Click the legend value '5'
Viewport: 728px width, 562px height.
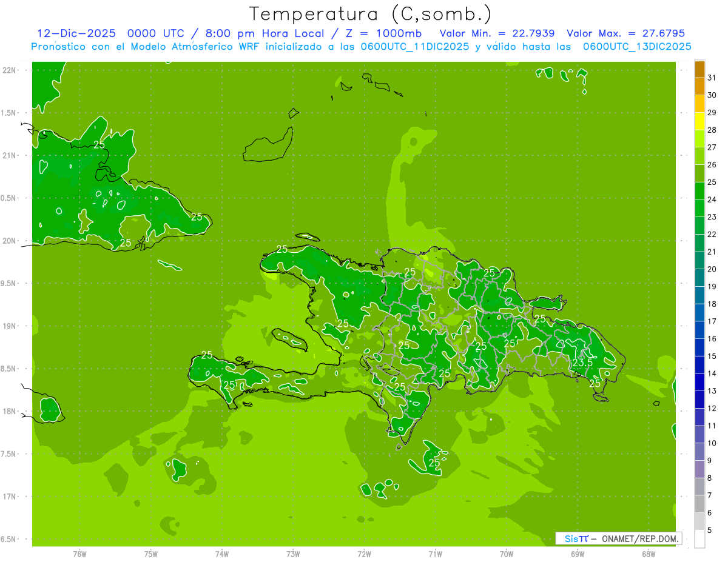[x=710, y=530]
